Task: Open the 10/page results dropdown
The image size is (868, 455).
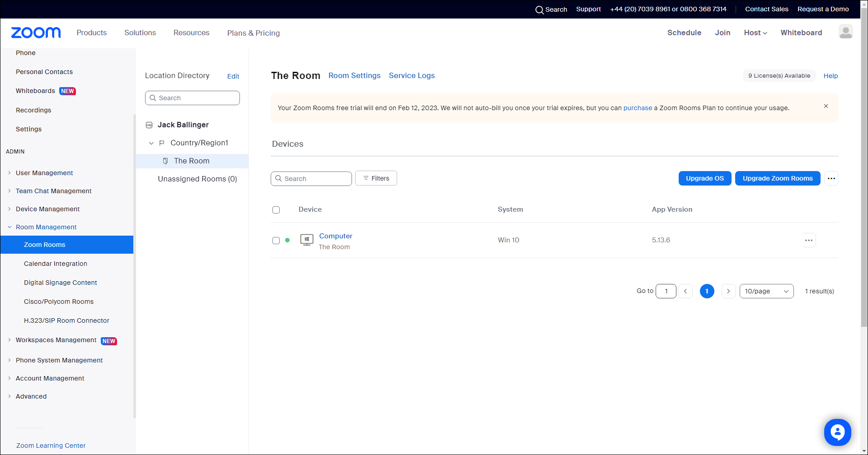Action: tap(766, 291)
